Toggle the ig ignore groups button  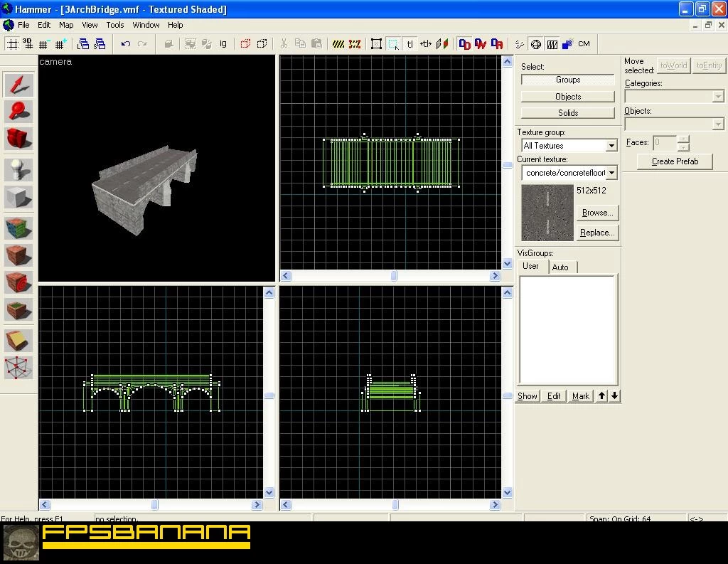pos(223,43)
